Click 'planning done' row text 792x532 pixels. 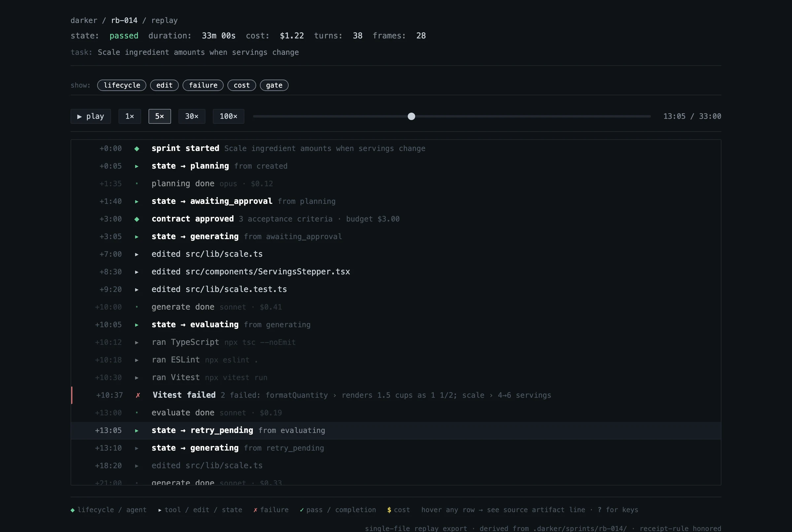(183, 184)
